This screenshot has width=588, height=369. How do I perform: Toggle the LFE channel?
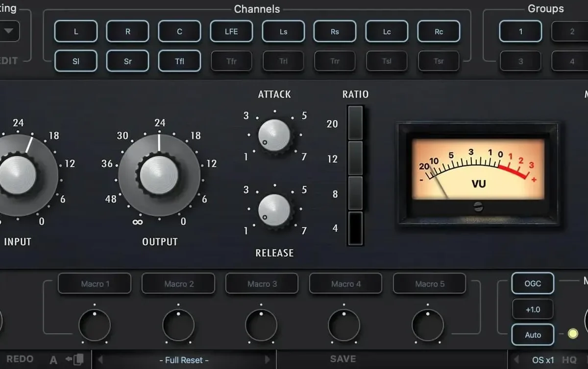pos(231,31)
